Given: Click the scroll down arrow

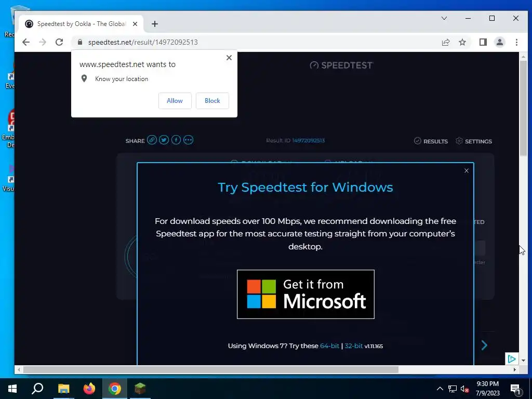Looking at the screenshot, I should (x=523, y=361).
